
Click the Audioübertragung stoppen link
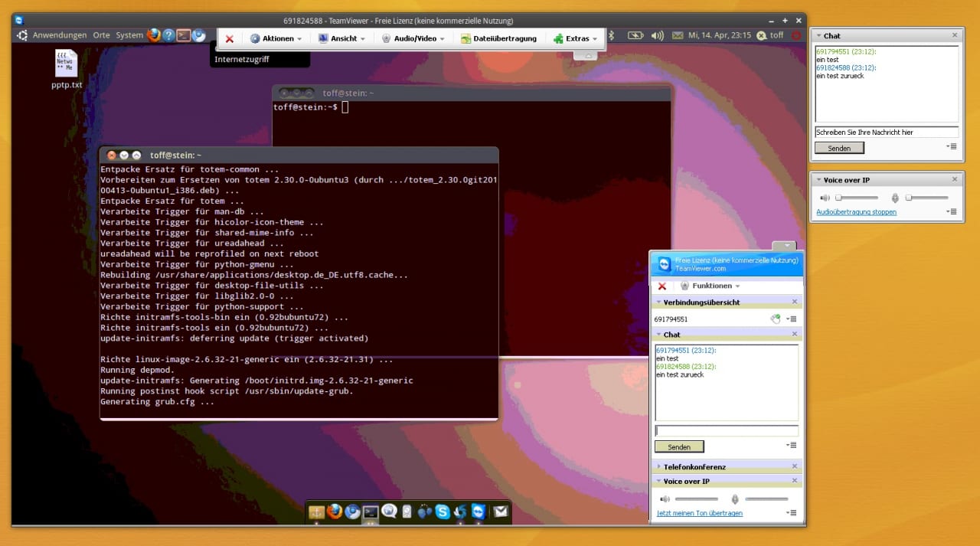pos(856,212)
